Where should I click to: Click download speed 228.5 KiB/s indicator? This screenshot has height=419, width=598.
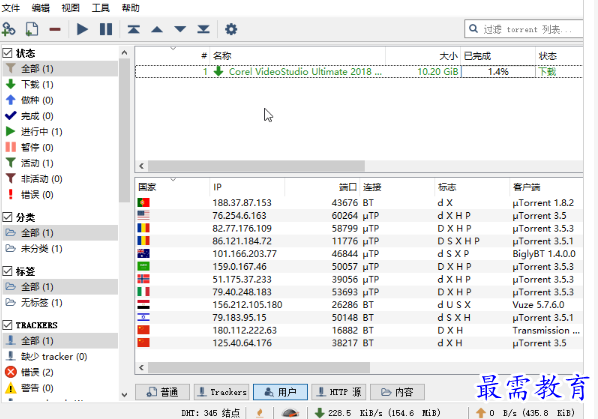point(378,413)
